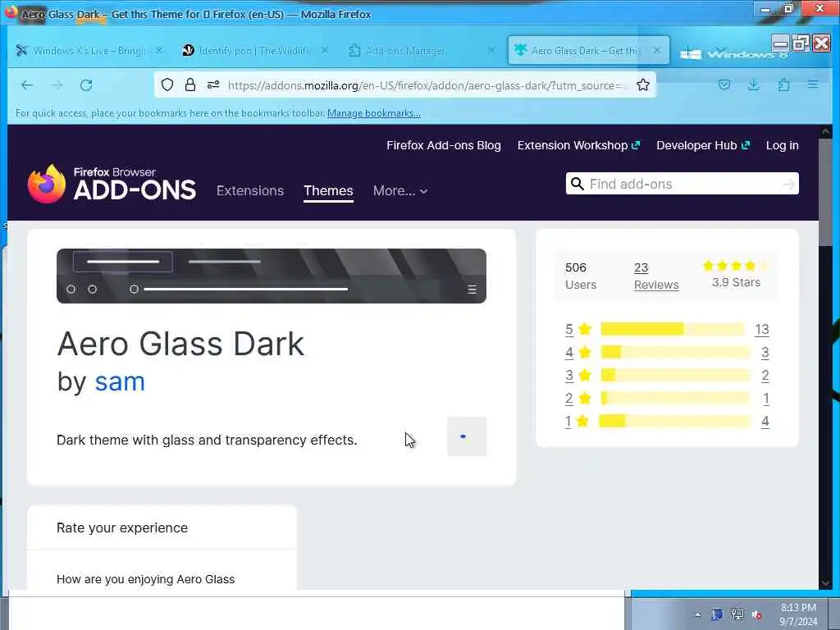Reload the current page

86,84
